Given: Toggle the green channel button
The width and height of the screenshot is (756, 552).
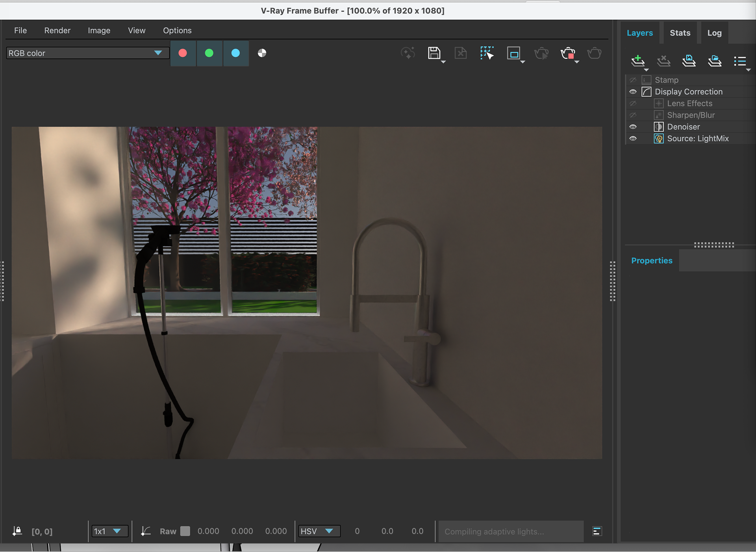Looking at the screenshot, I should point(209,53).
